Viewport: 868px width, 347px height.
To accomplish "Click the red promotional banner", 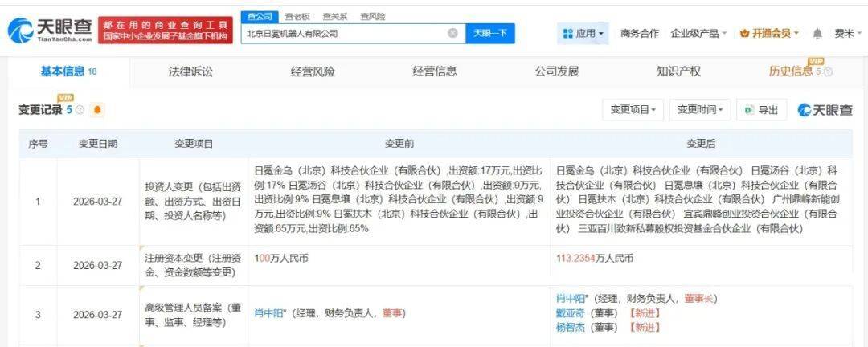I will pos(166,30).
